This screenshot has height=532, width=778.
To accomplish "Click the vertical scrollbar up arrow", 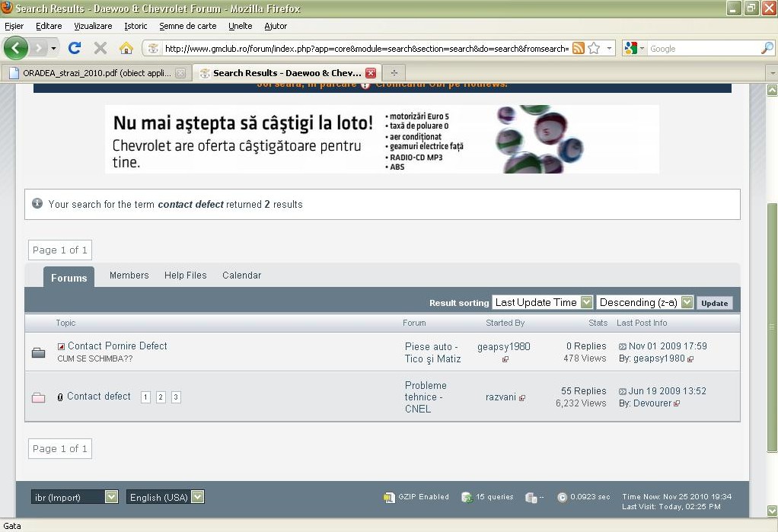I will click(772, 90).
